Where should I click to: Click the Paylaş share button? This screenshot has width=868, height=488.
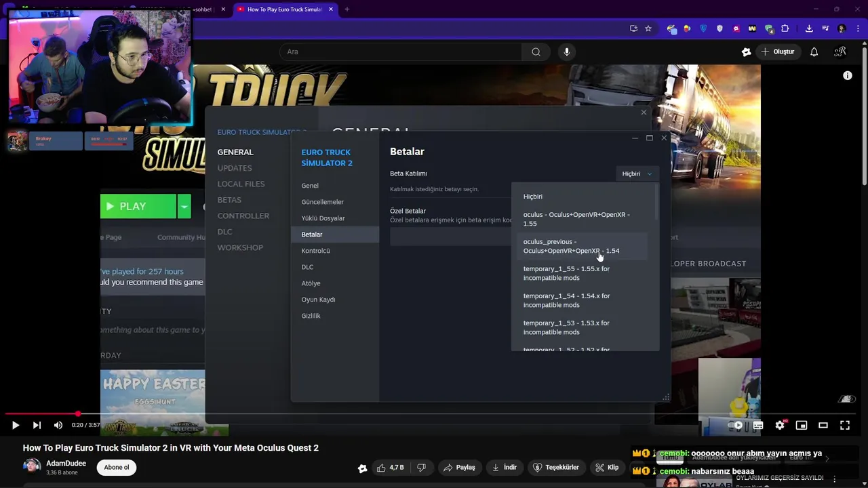click(459, 467)
